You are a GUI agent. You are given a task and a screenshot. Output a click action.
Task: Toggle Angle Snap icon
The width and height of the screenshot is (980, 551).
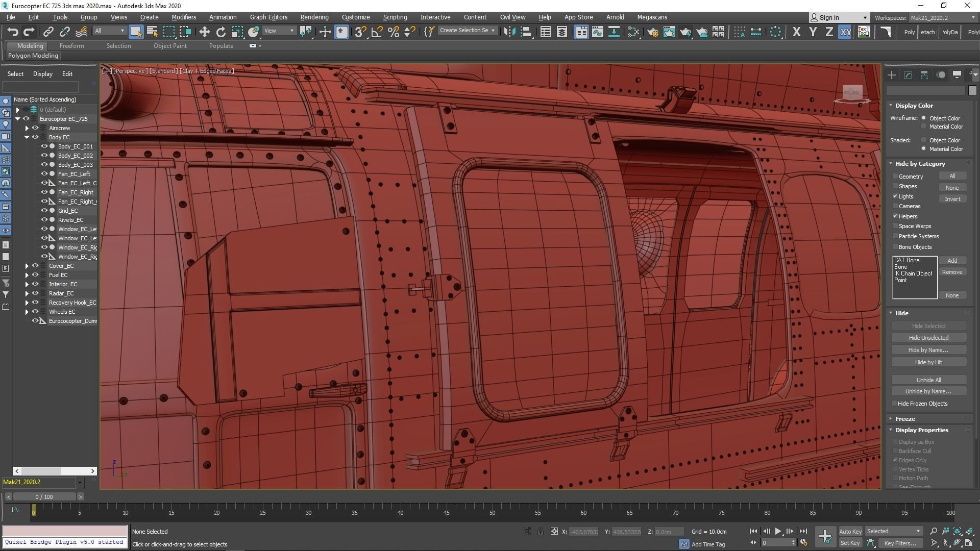pos(377,32)
